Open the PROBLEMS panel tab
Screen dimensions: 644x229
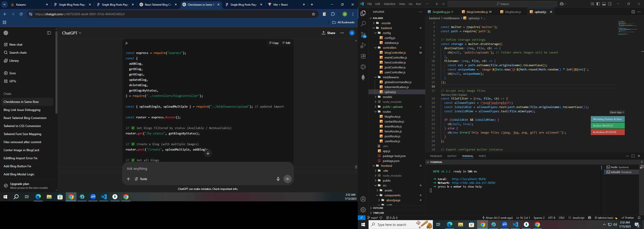pyautogui.click(x=436, y=156)
